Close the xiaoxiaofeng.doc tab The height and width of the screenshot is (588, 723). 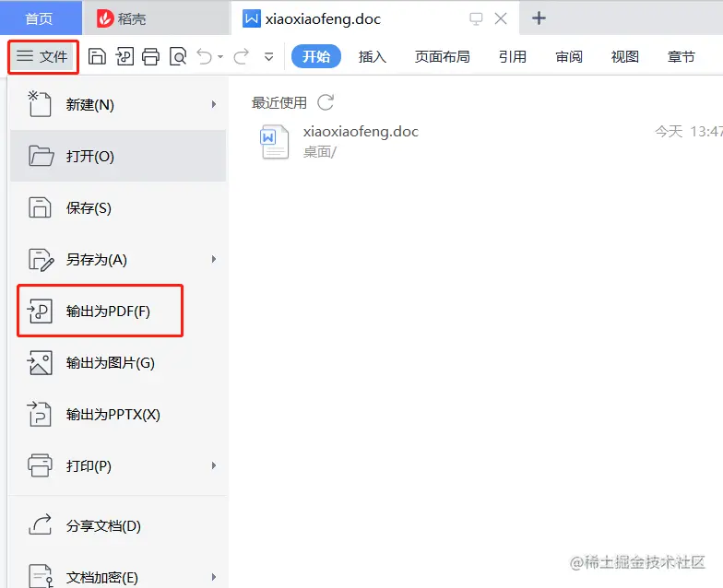pos(501,18)
